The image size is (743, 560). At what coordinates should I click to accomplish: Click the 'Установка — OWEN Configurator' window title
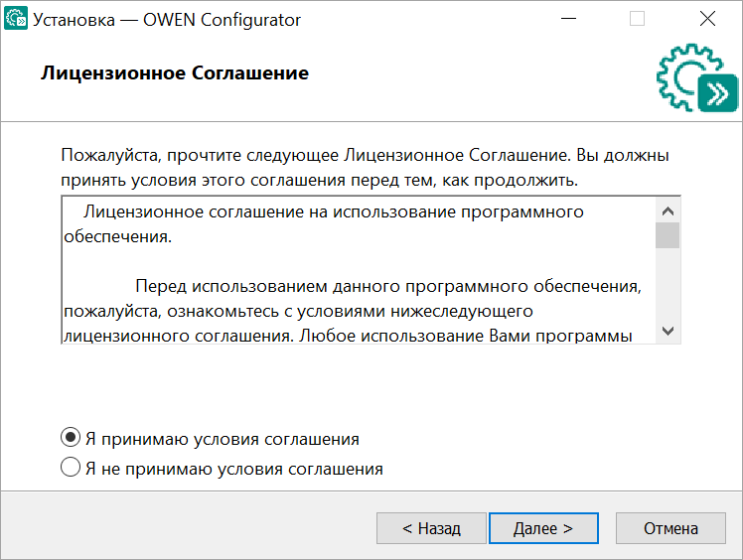pos(167,20)
